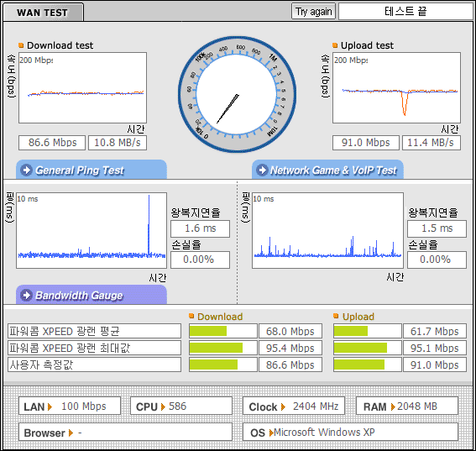The image size is (476, 451).
Task: Click the Try again button
Action: [313, 12]
